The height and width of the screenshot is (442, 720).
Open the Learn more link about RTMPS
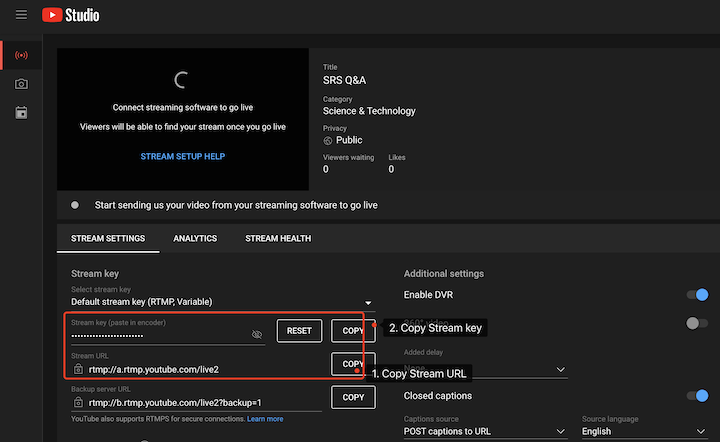coord(265,419)
